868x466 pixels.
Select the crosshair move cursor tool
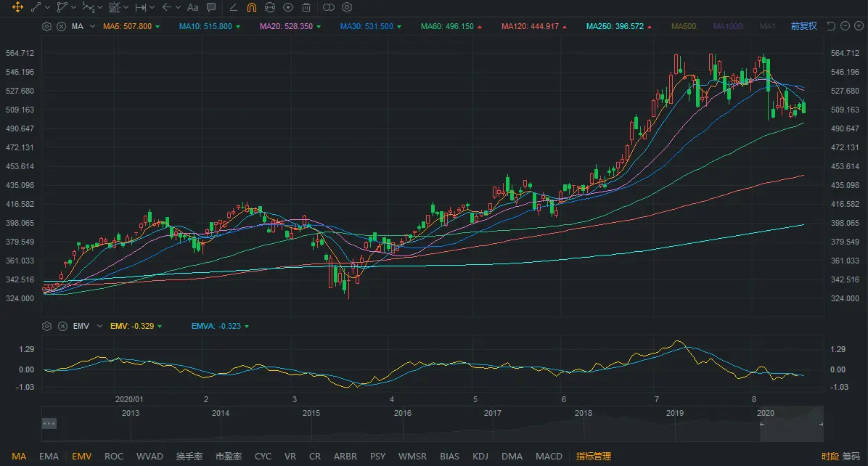click(x=17, y=7)
